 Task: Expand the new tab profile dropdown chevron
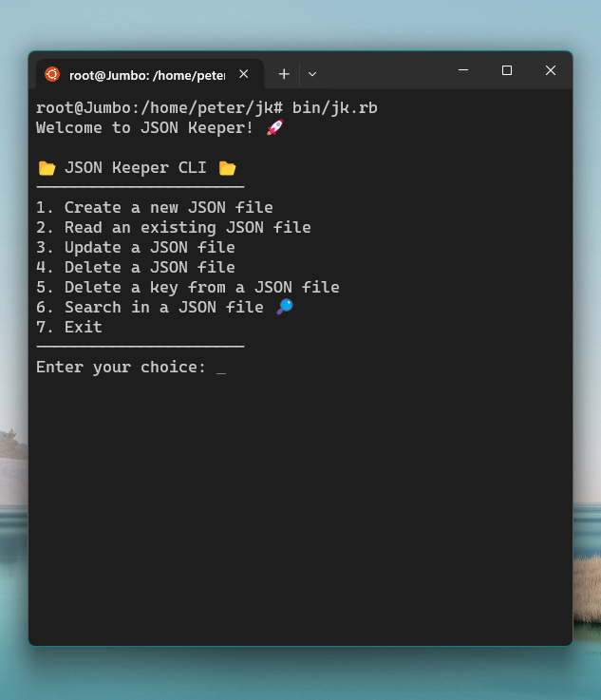coord(312,73)
